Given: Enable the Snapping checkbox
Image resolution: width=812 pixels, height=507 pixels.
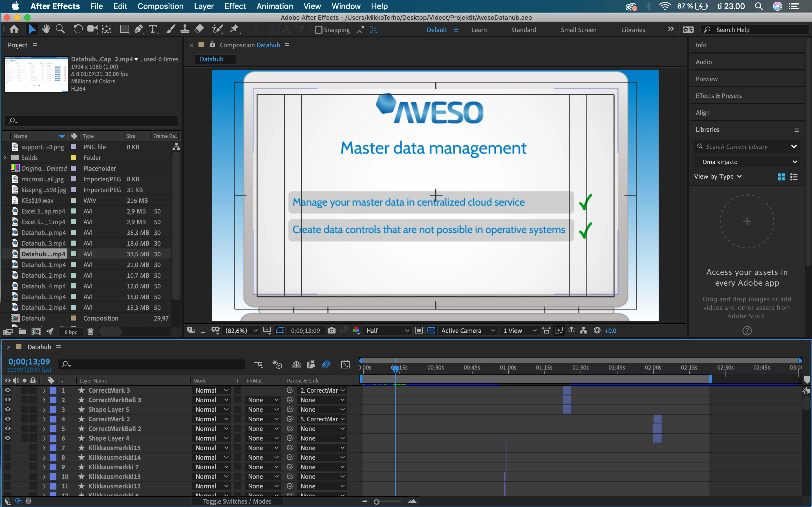Looking at the screenshot, I should click(x=318, y=30).
